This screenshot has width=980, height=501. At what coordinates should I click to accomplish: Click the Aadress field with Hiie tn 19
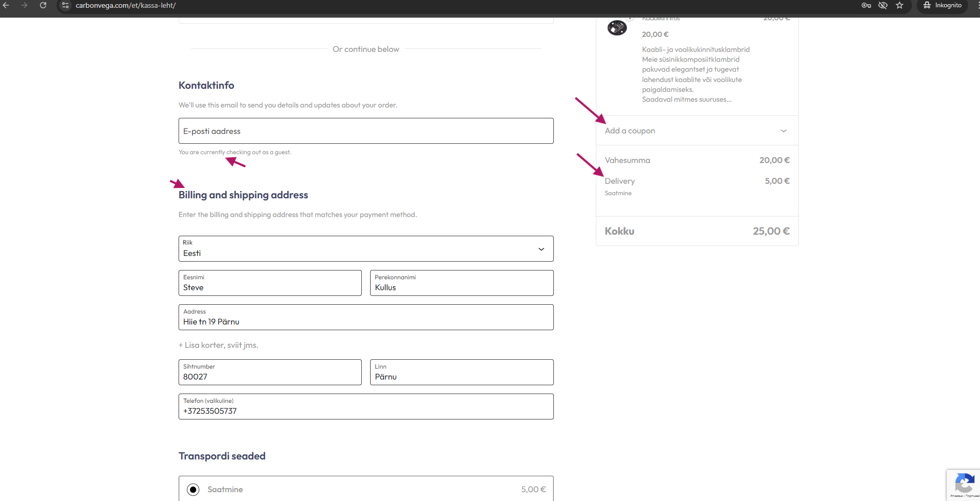point(366,318)
